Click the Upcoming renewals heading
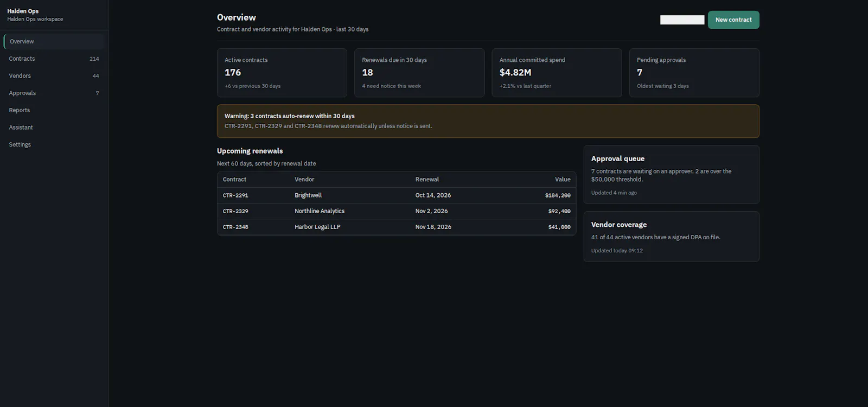This screenshot has width=868, height=407. pos(250,151)
